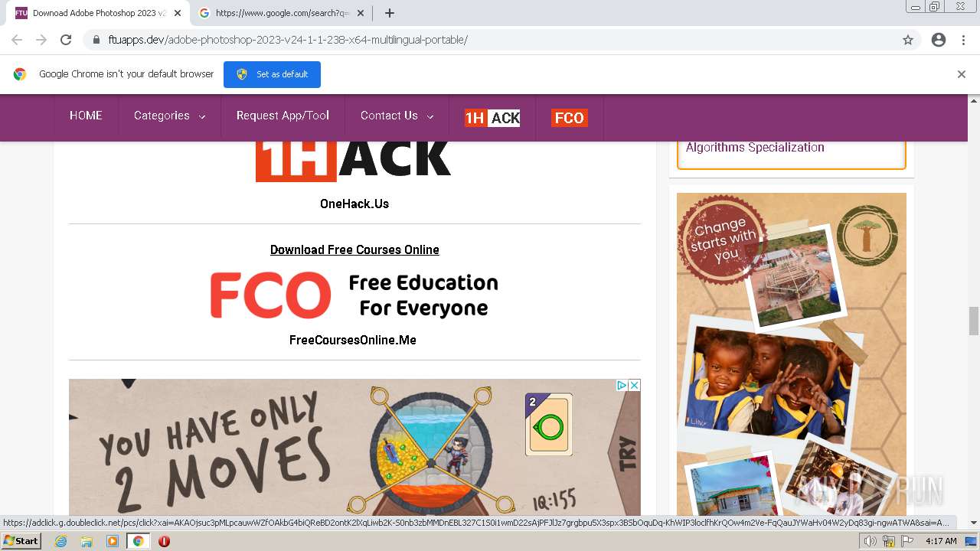Open Windows Media Player from taskbar
980x551 pixels.
(x=113, y=541)
